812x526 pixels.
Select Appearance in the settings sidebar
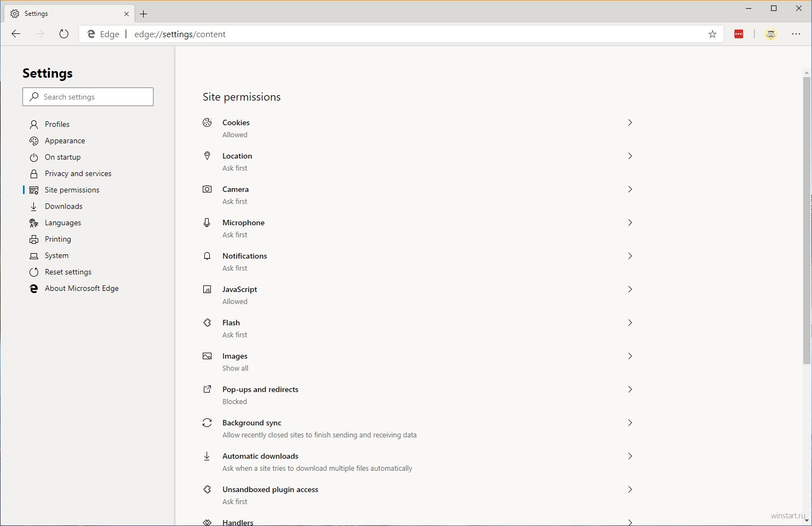[x=64, y=141]
